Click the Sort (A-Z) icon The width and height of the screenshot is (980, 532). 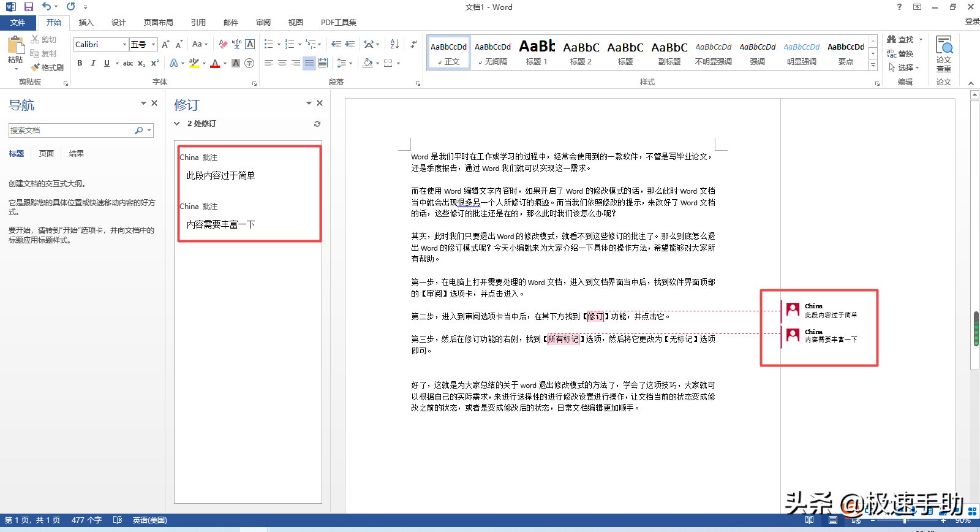point(394,44)
